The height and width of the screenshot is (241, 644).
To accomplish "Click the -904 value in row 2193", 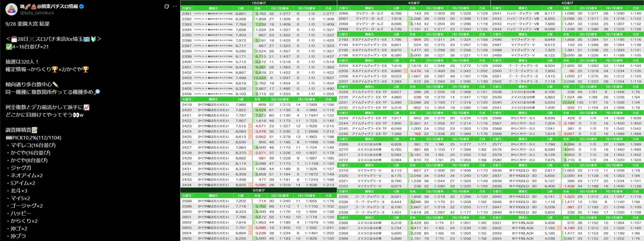I will click(416, 40).
